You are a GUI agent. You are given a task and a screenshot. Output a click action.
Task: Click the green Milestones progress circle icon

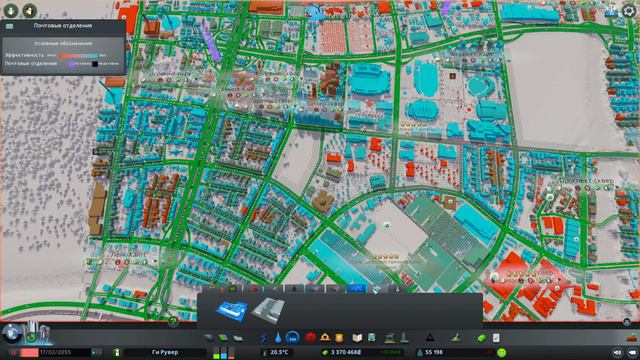coord(31,338)
